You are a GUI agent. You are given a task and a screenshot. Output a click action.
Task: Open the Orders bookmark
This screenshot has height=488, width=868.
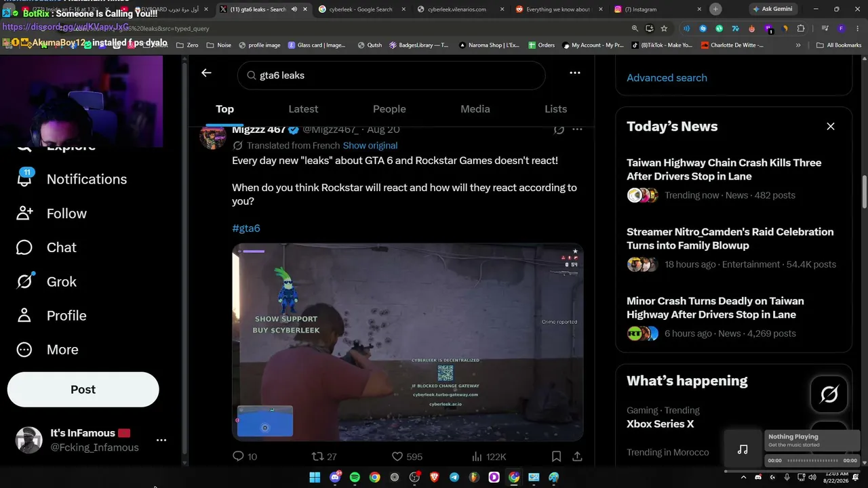click(x=541, y=45)
